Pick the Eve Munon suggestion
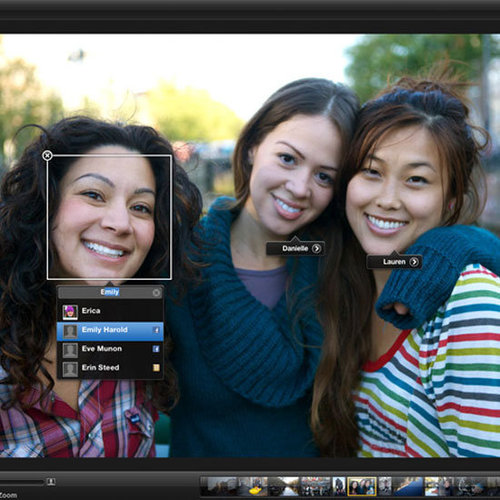This screenshot has width=500, height=500. click(110, 349)
